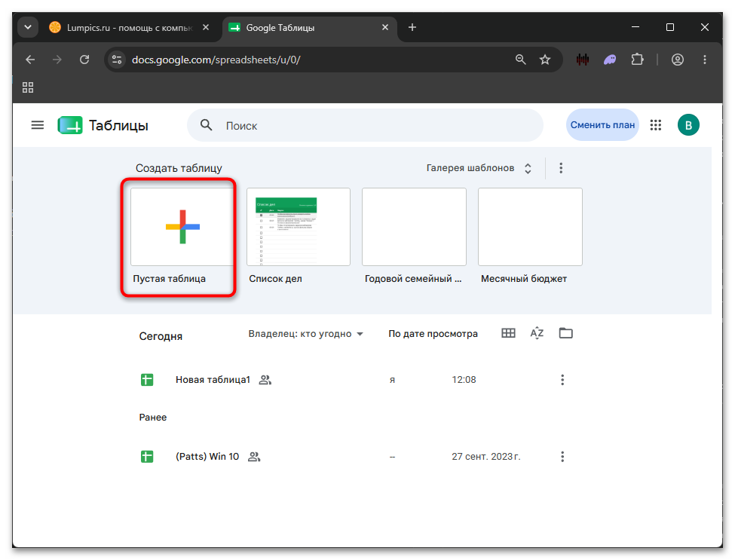Click the green sheet icon of Новая таблица1
The height and width of the screenshot is (560, 735).
(x=147, y=380)
